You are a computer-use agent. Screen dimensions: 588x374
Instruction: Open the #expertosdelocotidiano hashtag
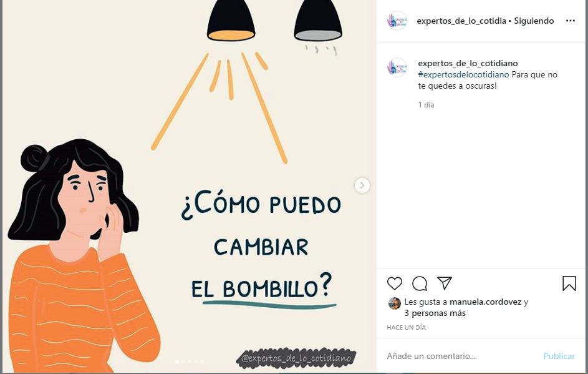tap(463, 74)
